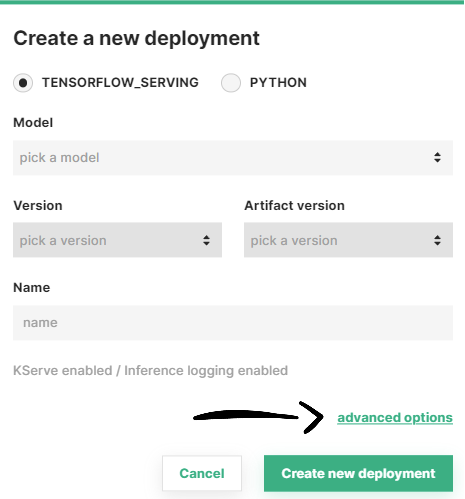Click the Artifact version field label
The height and width of the screenshot is (499, 465).
click(x=294, y=206)
